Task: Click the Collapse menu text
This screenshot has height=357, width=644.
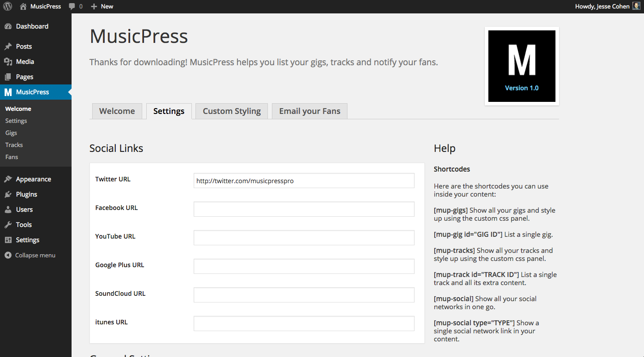Action: coord(35,255)
